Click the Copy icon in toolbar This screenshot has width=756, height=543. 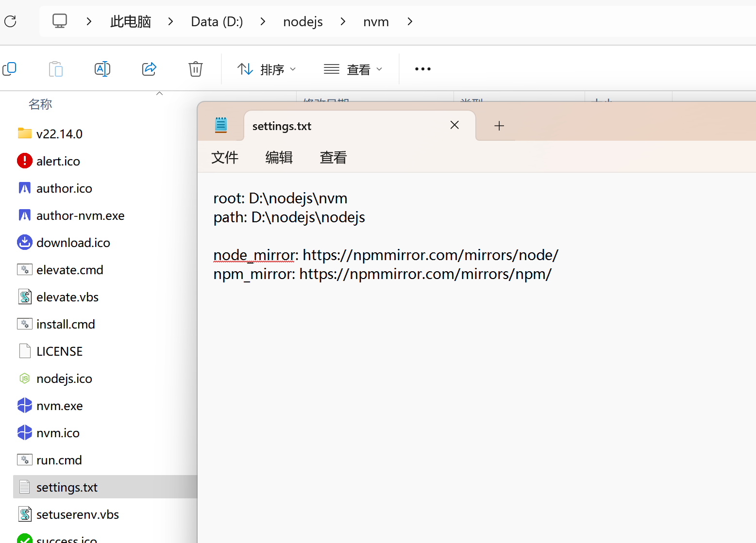coord(10,69)
